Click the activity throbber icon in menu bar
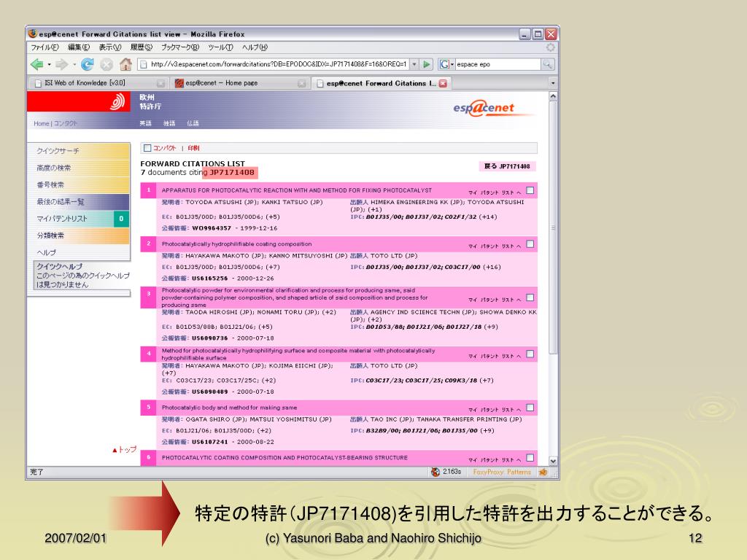The image size is (747, 560). coord(551,47)
